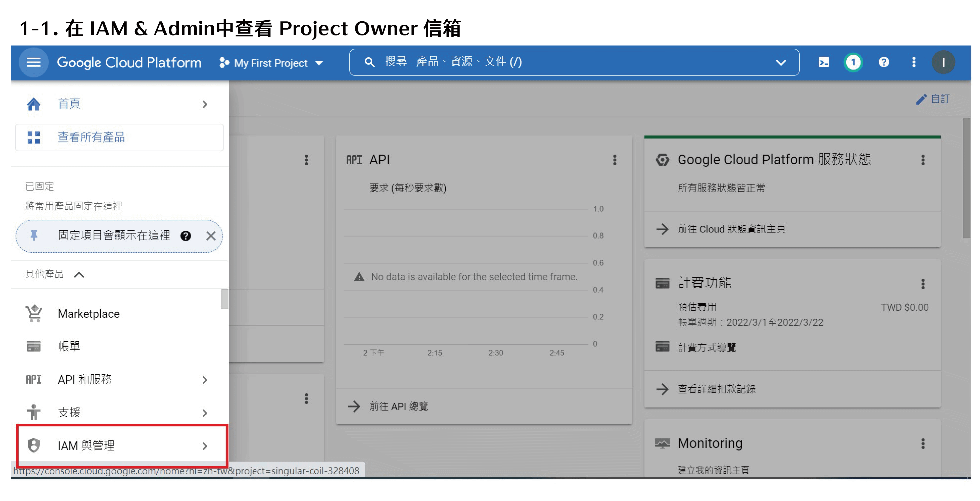Click the pencil icon beside 自訂

tap(921, 99)
